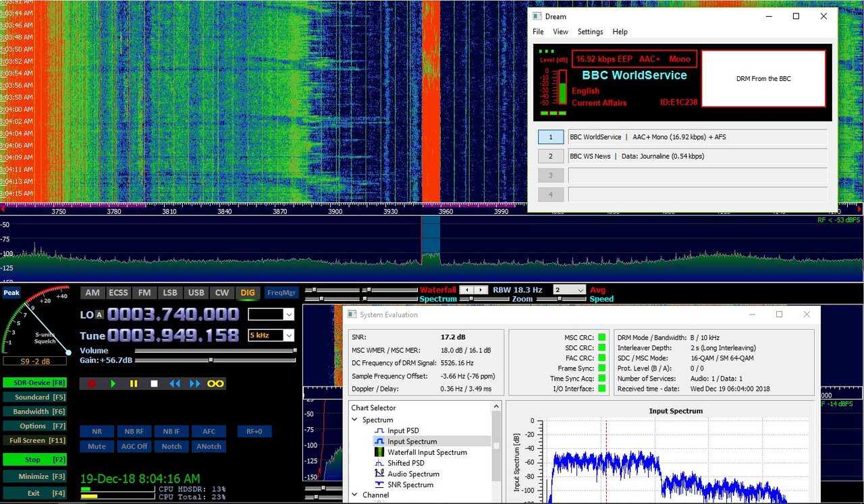Collapse the Channel tree node

(354, 495)
